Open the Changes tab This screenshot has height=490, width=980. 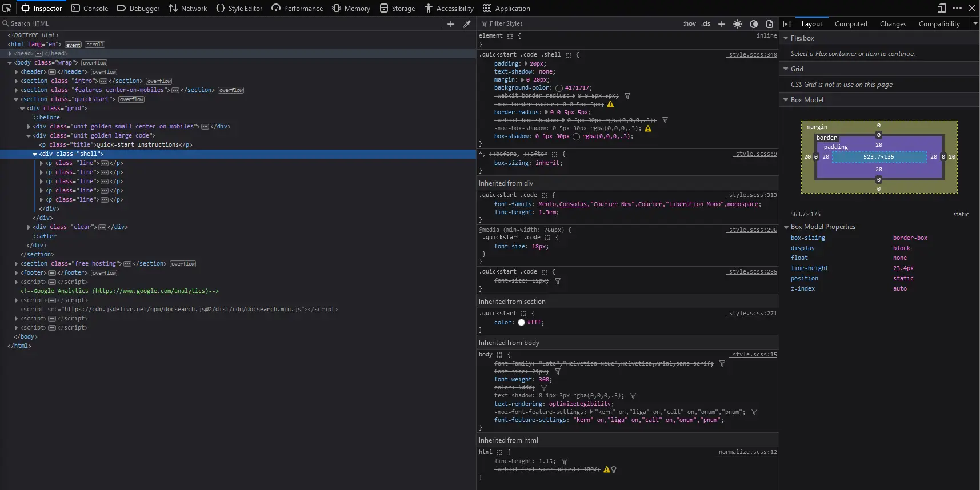(x=893, y=23)
